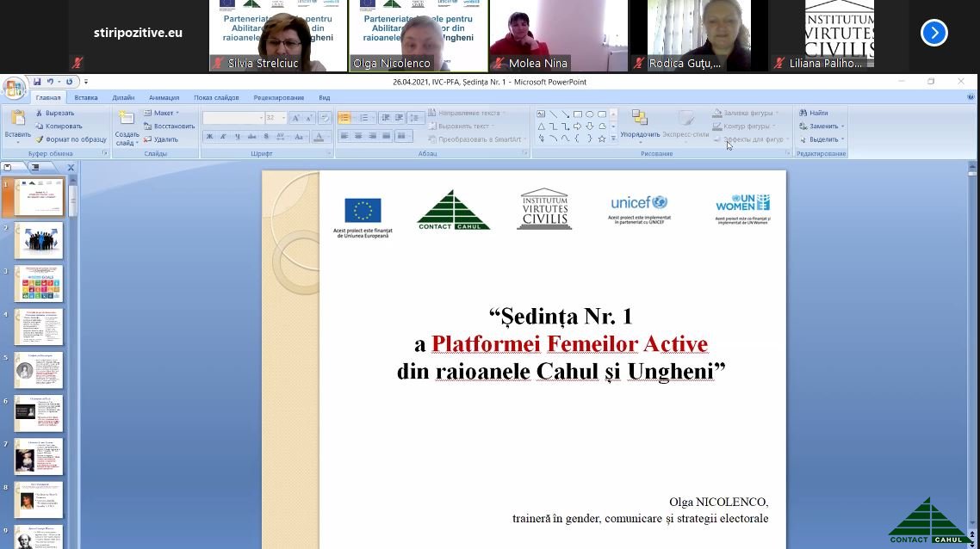This screenshot has height=549, width=980.
Task: Toggle underline (Ч) text formatting
Action: tap(237, 136)
